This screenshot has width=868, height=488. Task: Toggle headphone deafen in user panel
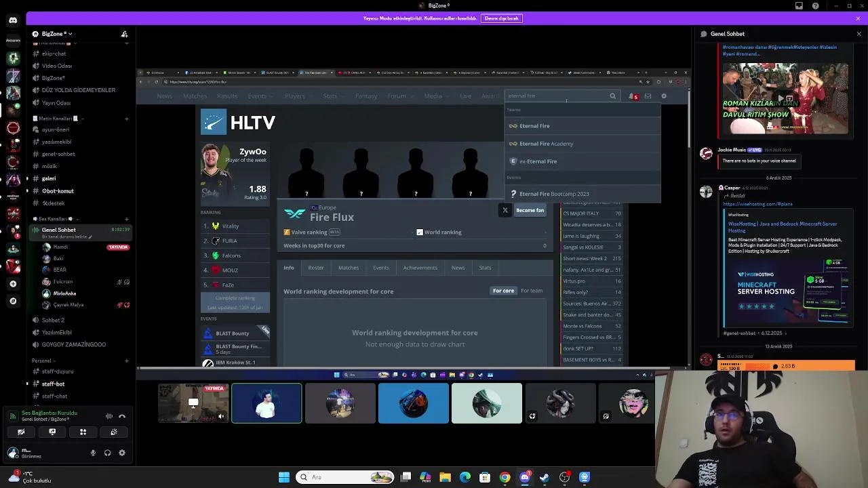tap(107, 453)
